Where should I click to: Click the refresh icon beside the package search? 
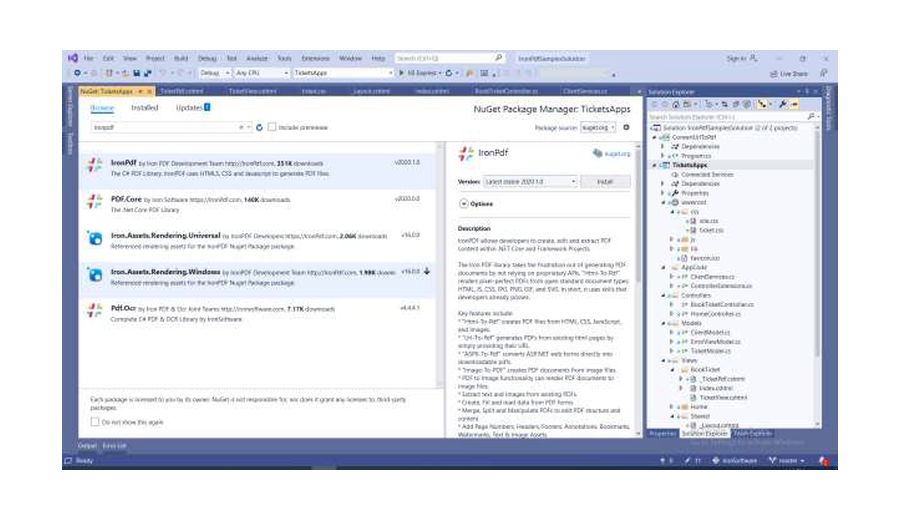259,127
